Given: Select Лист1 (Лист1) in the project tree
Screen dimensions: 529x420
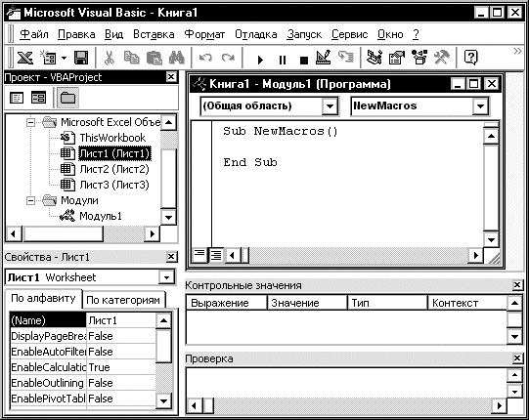Looking at the screenshot, I should 114,153.
